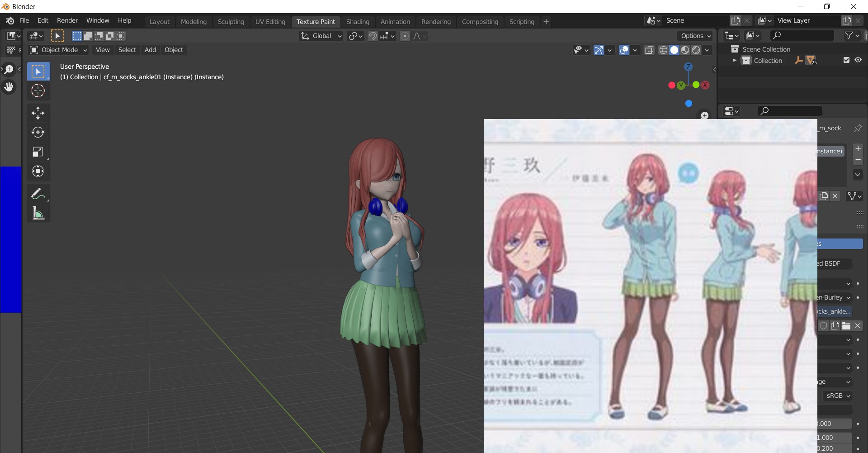868x453 pixels.
Task: Open the Object Mode dropdown
Action: 58,50
